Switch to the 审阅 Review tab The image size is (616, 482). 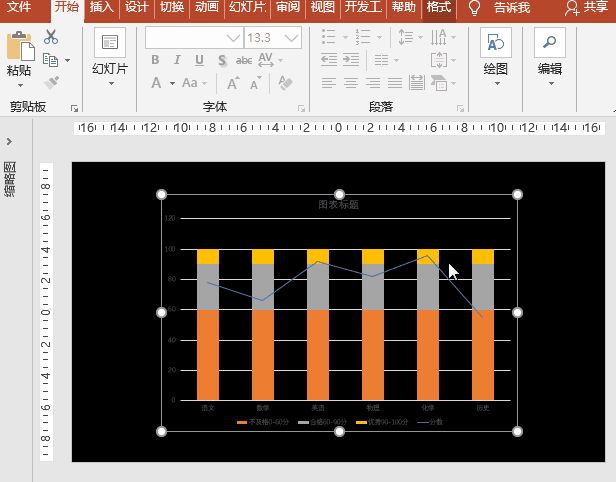tap(288, 7)
